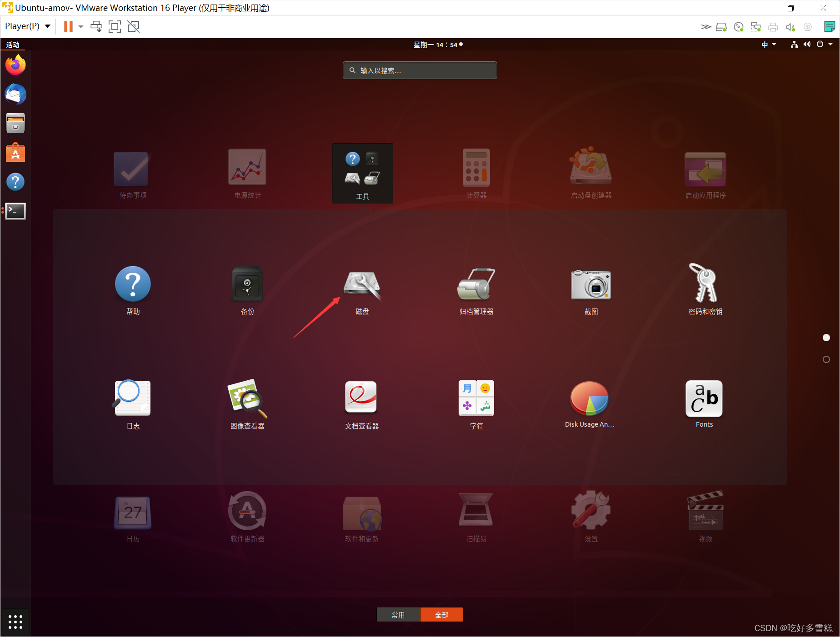Screen dimensions: 840x637
Task: Open Ubuntu Software from the dock
Action: point(15,152)
